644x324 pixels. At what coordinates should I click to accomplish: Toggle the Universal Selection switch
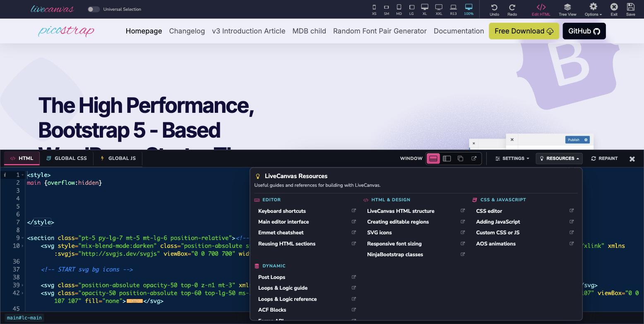pos(94,9)
